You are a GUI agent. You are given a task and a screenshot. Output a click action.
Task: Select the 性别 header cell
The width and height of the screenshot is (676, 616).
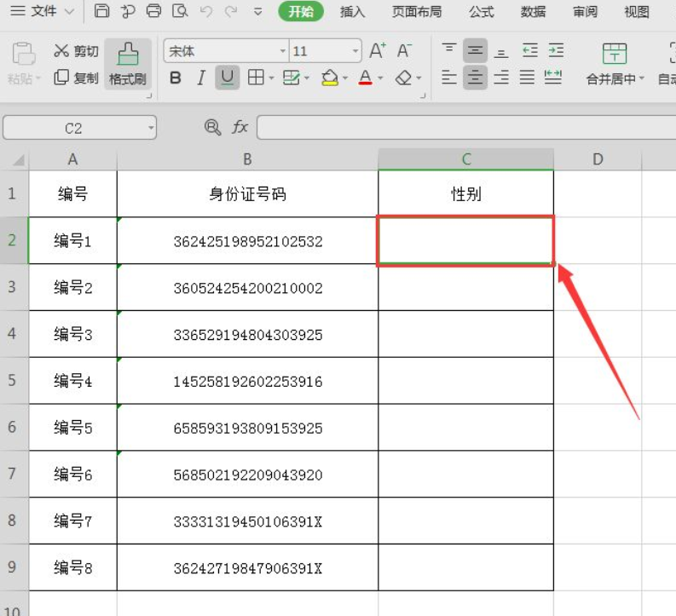[x=466, y=194]
